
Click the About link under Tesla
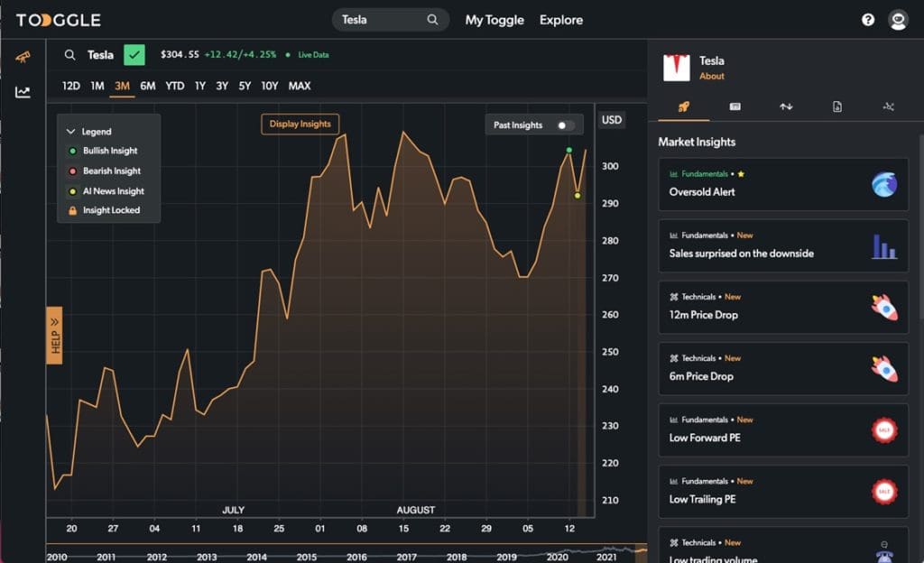[x=711, y=76]
